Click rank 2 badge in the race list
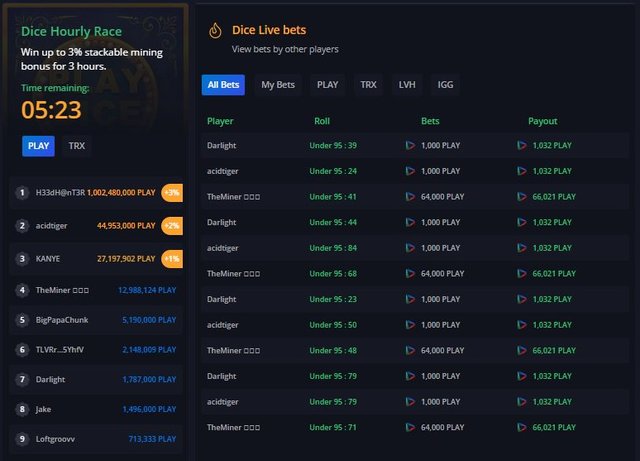This screenshot has width=640, height=461. tap(22, 226)
